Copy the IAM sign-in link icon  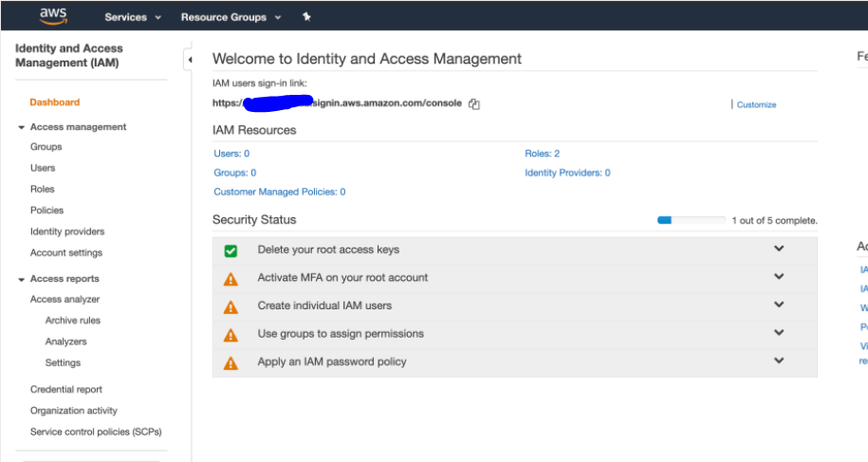coord(474,104)
